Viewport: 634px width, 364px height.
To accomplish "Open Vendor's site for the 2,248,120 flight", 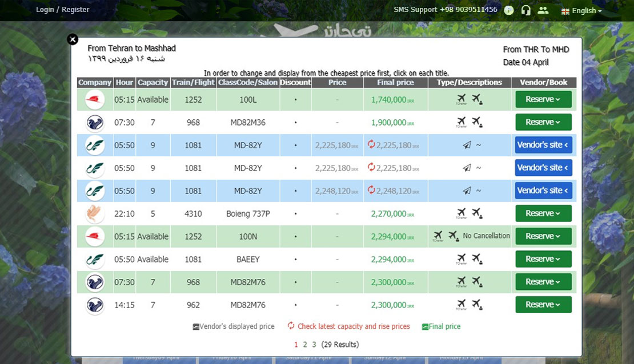I will coord(543,191).
